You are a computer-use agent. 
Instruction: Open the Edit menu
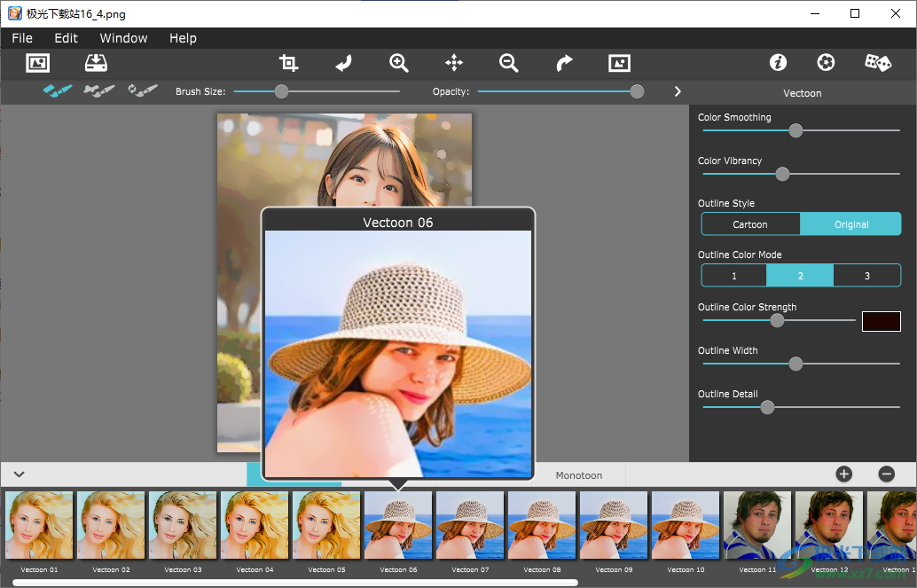point(67,38)
